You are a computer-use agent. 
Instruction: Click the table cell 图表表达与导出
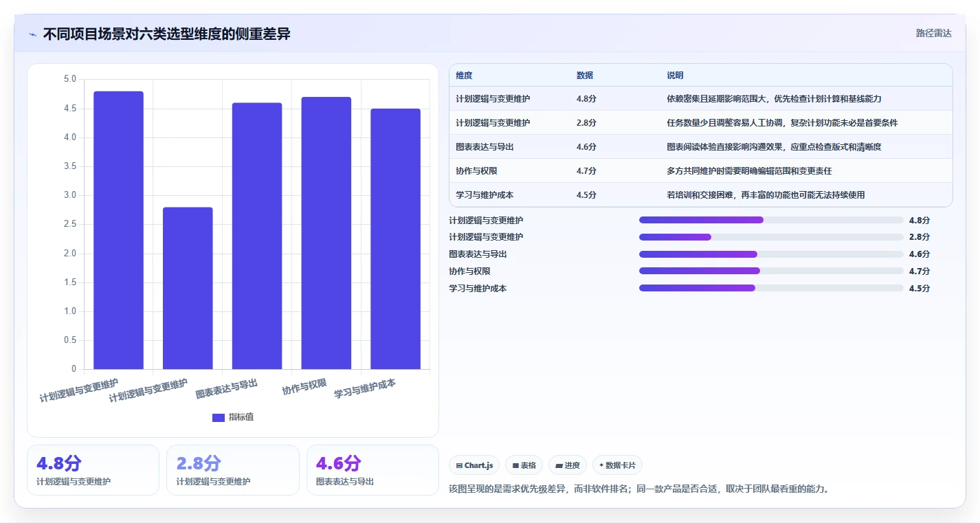tap(485, 147)
